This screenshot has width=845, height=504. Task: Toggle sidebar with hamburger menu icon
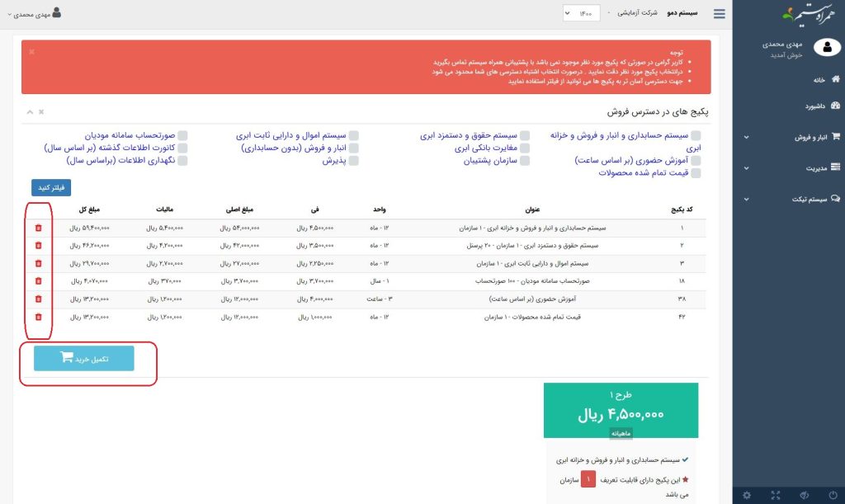[720, 13]
